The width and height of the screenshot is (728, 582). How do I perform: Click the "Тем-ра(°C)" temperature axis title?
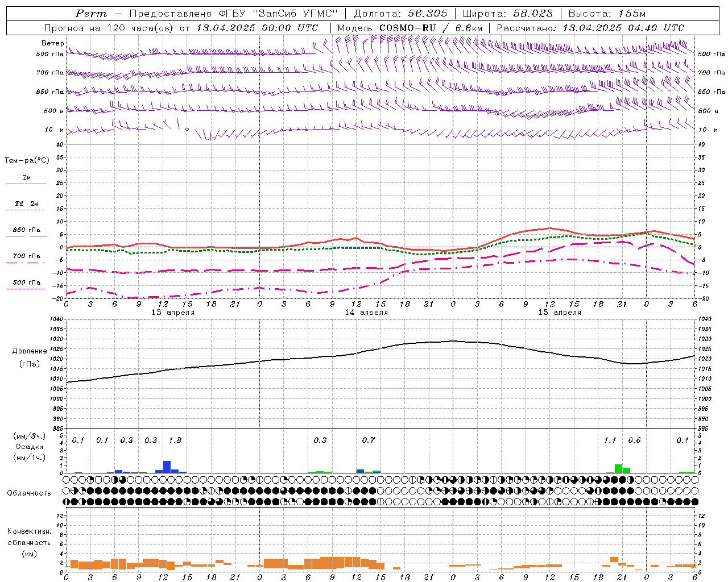tap(27, 161)
